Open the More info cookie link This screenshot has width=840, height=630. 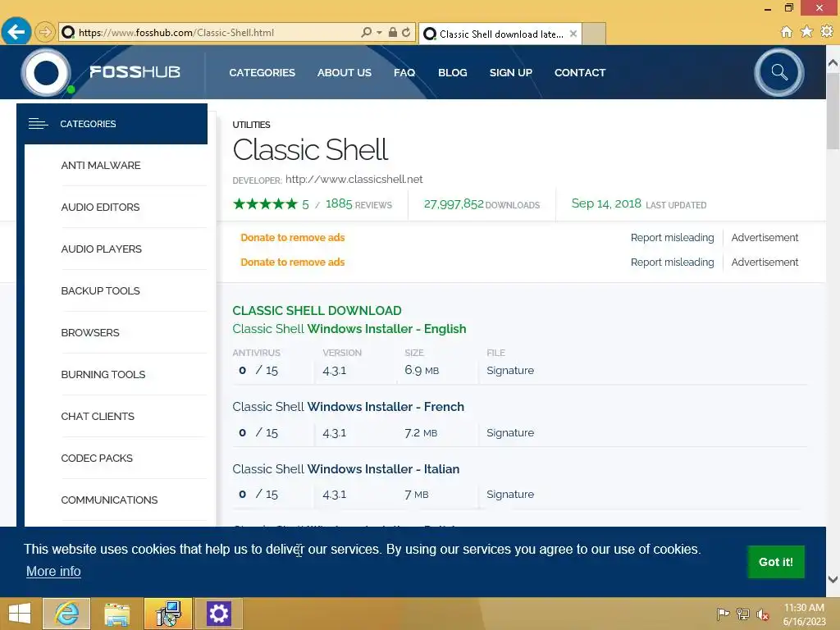point(53,571)
